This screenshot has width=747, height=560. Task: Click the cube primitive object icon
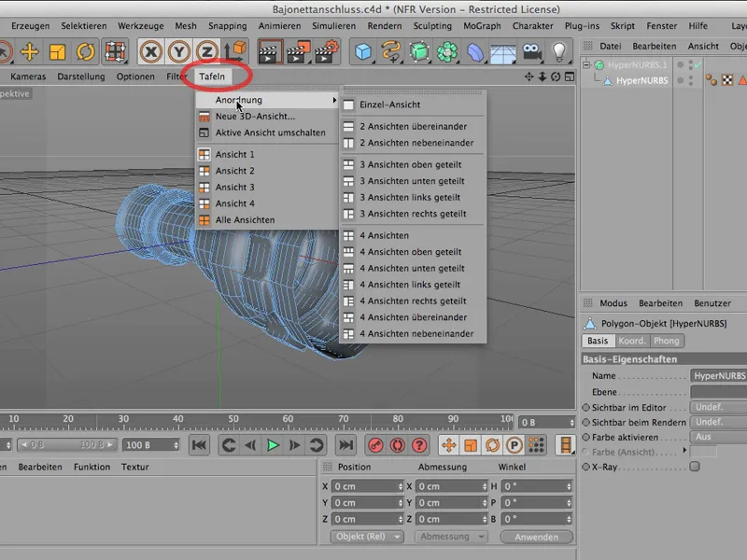(363, 51)
